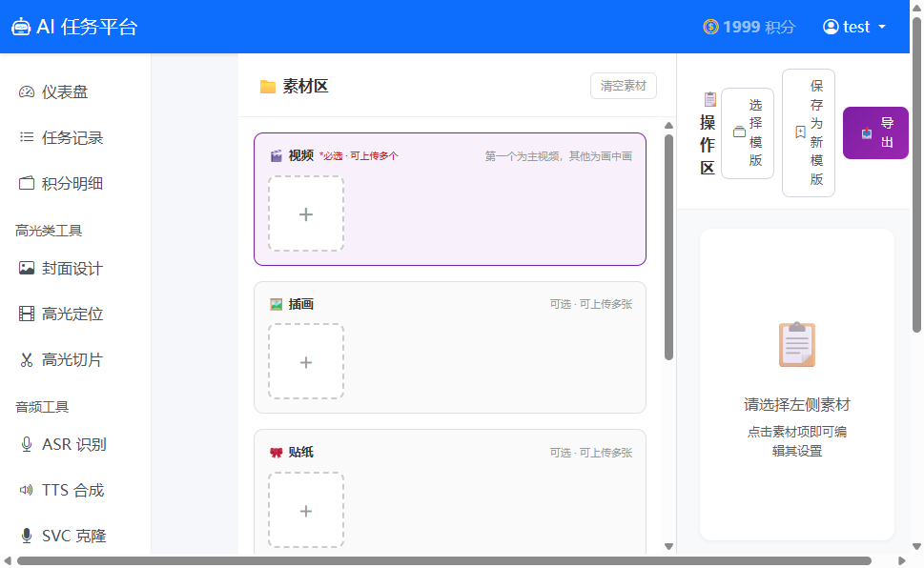Image resolution: width=924 pixels, height=568 pixels.
Task: Click the 任务记录 list icon
Action: [x=27, y=137]
